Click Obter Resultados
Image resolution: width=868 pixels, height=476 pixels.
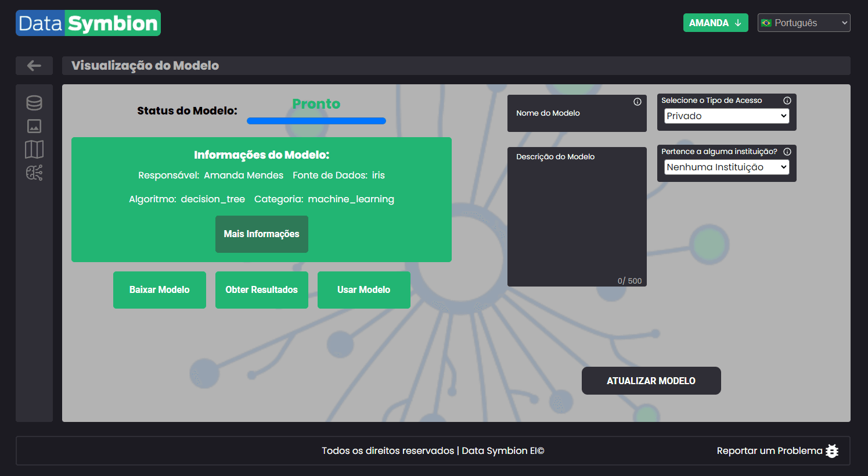coord(261,289)
